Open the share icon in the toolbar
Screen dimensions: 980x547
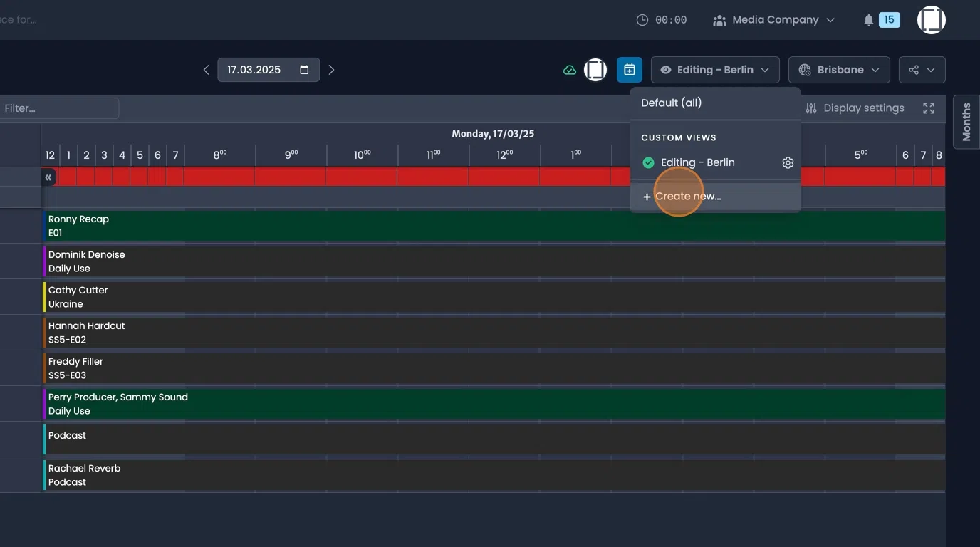click(x=914, y=69)
